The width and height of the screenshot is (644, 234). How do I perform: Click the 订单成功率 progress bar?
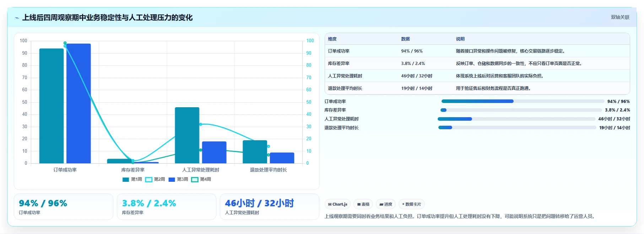tap(523, 101)
